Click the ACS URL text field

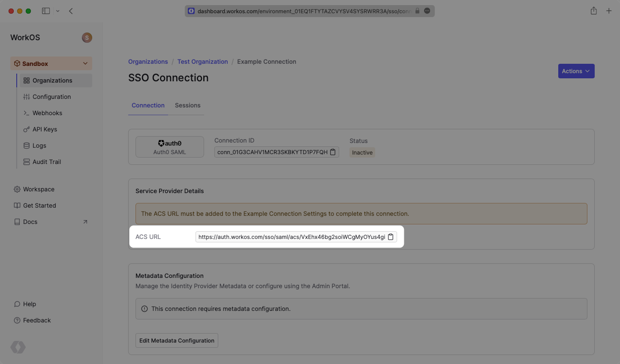291,237
